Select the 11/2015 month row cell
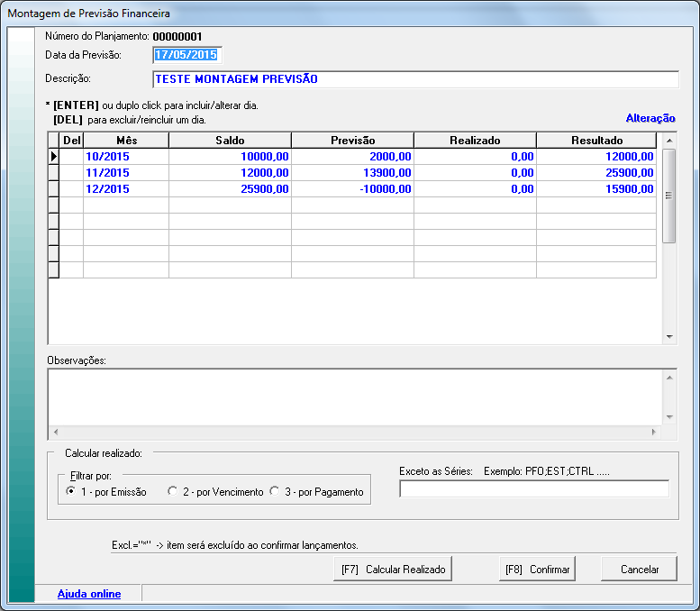Viewport: 700px width, 611px height. click(x=125, y=173)
